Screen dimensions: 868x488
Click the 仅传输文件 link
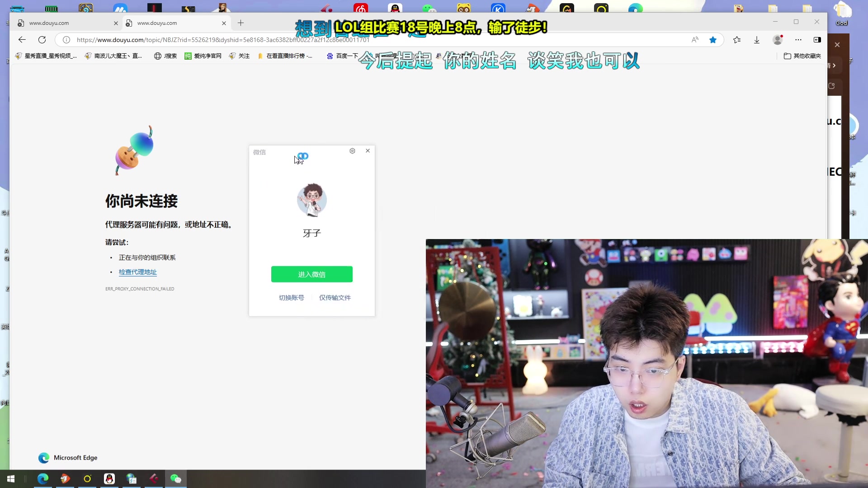[x=335, y=298]
